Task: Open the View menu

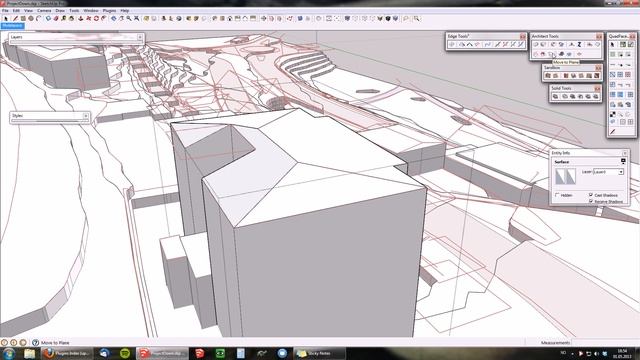Action: 28,10
